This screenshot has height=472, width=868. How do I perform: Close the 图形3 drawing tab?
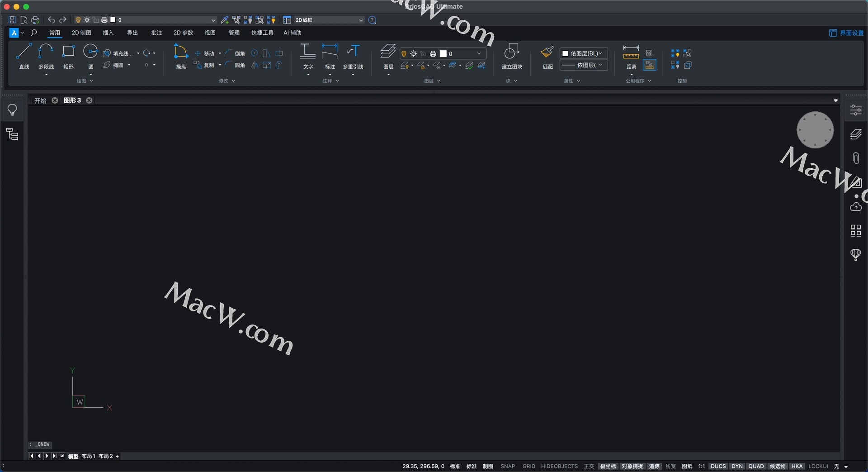coord(90,100)
